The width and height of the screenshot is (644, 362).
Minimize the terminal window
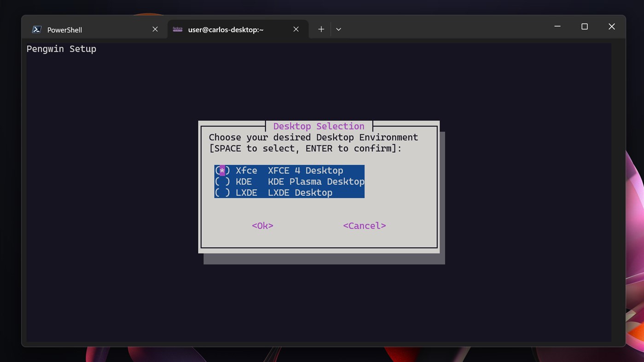557,26
